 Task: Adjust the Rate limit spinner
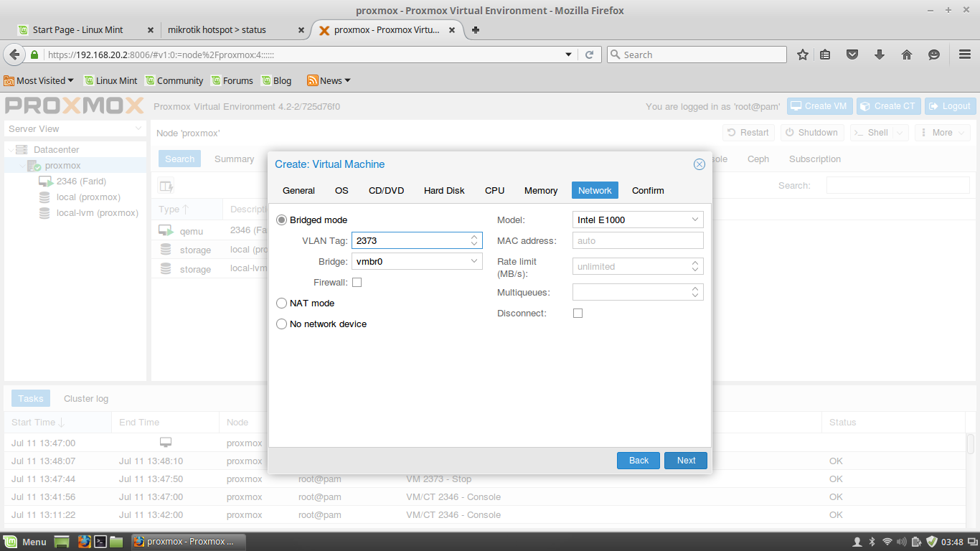(695, 266)
